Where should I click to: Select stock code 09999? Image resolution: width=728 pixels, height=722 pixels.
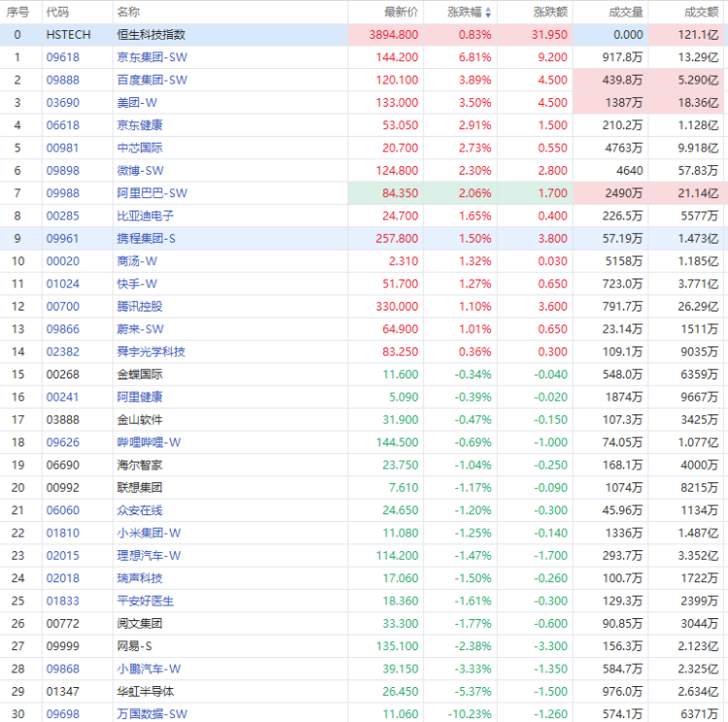(x=63, y=646)
